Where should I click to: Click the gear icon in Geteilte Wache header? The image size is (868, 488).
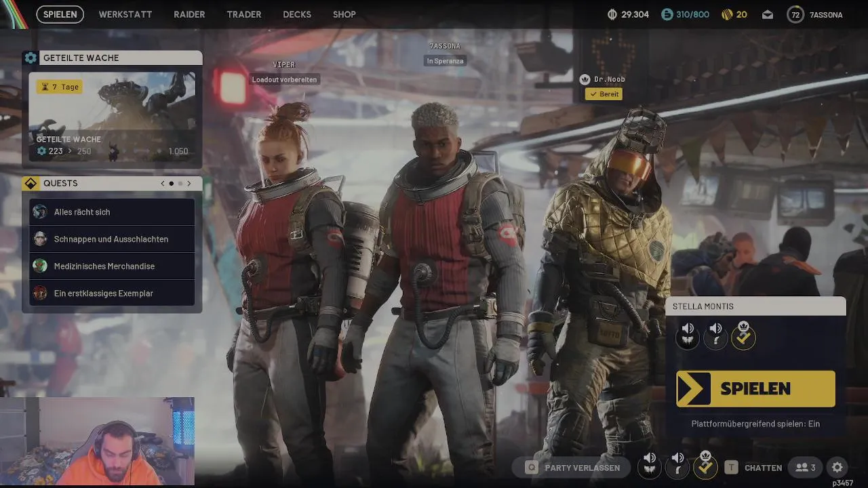pyautogui.click(x=31, y=58)
